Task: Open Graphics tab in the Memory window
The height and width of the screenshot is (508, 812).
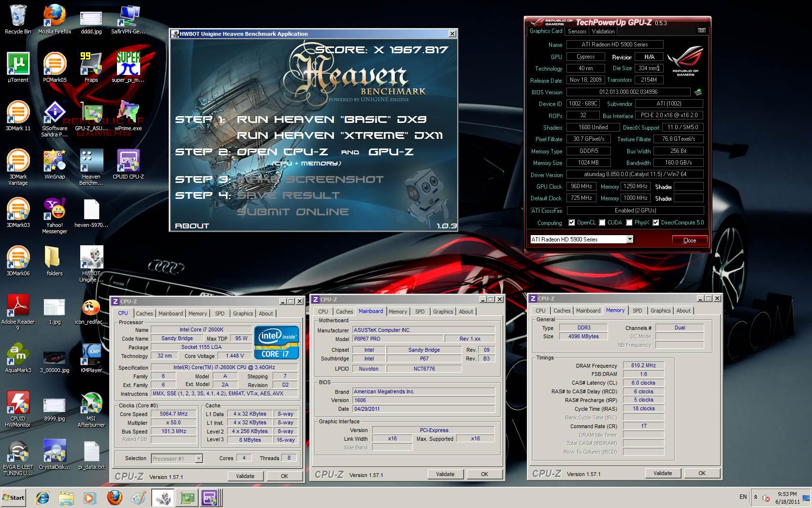Action: [660, 311]
